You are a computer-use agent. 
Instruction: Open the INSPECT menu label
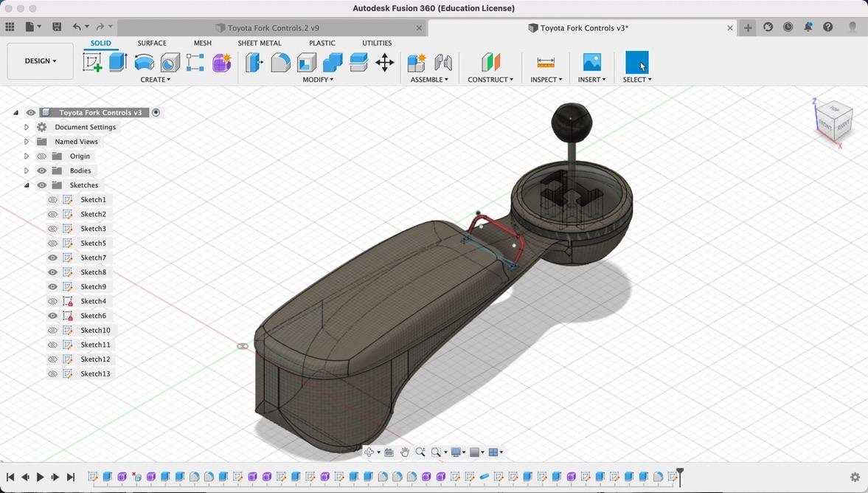546,80
